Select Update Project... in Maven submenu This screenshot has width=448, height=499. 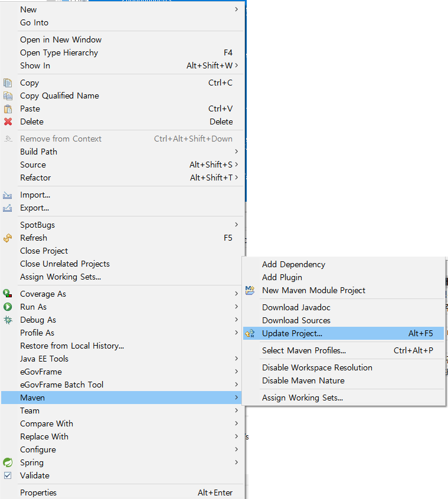(344, 333)
